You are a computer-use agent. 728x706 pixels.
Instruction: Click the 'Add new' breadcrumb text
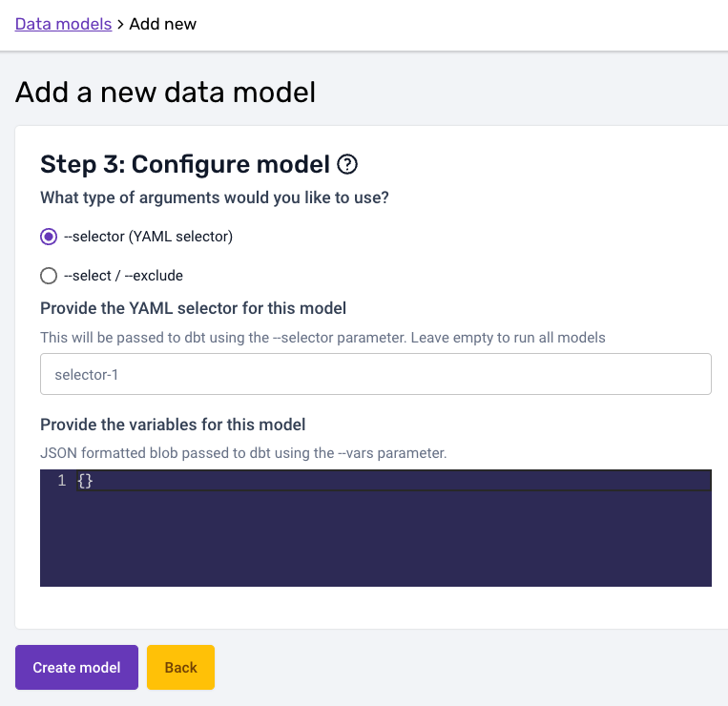click(x=163, y=24)
